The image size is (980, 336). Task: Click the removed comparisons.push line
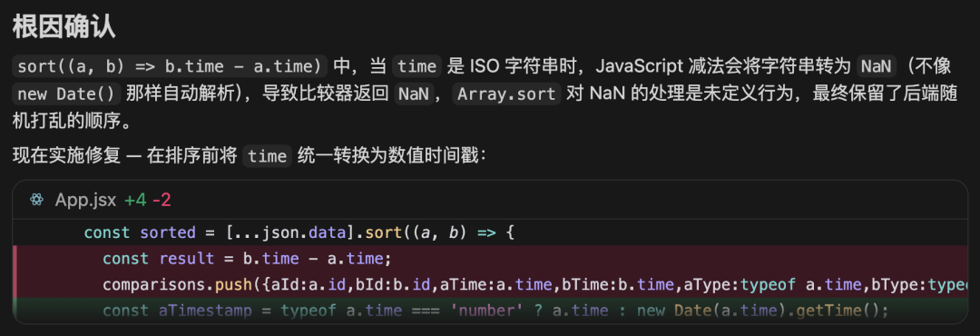(490, 285)
